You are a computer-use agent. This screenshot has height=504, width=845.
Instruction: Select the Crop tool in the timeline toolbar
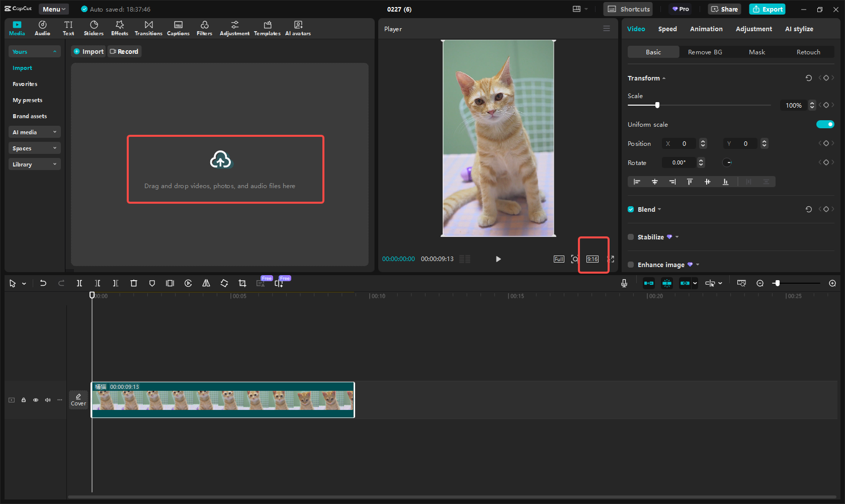242,283
